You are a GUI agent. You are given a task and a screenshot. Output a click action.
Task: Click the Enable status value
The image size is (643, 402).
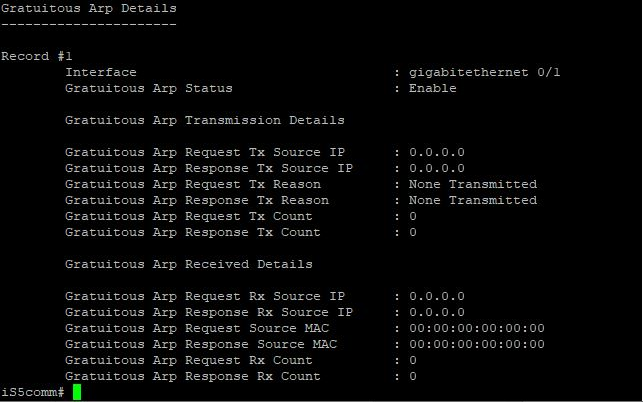click(433, 88)
